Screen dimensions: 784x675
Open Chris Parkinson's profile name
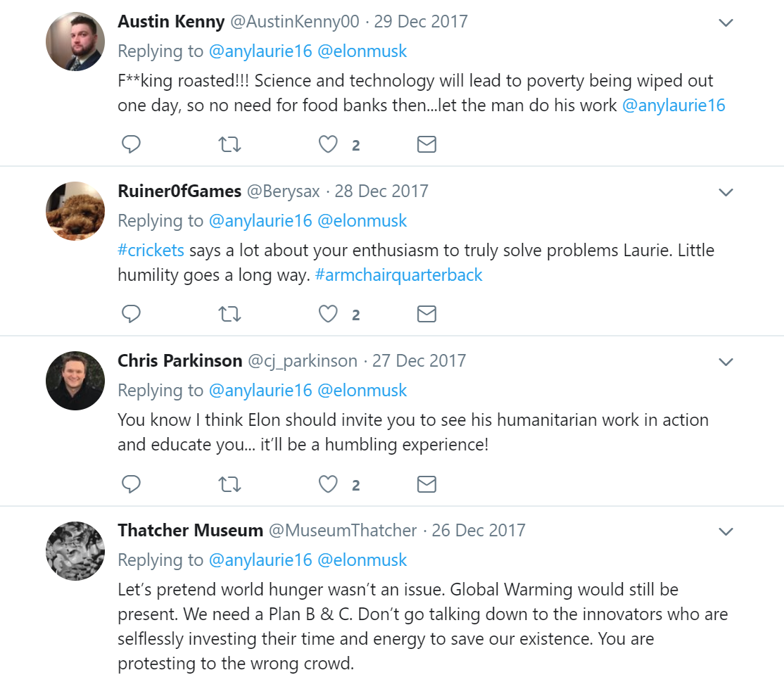click(179, 360)
